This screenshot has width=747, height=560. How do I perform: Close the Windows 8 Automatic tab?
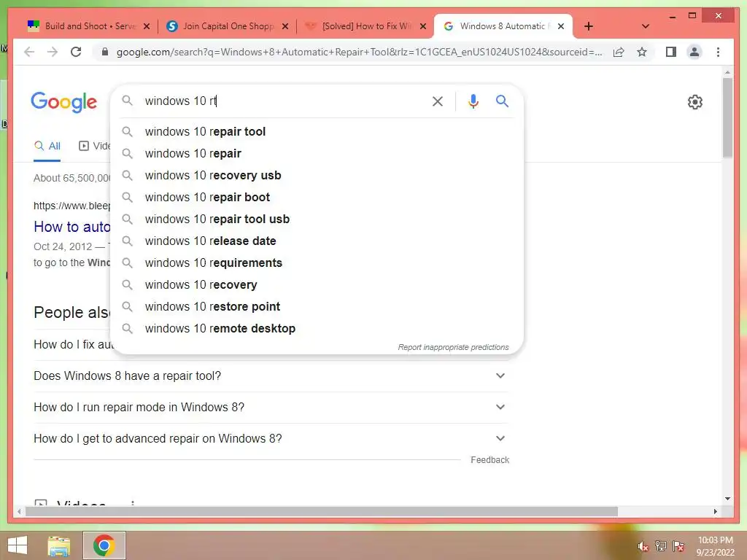coord(561,26)
